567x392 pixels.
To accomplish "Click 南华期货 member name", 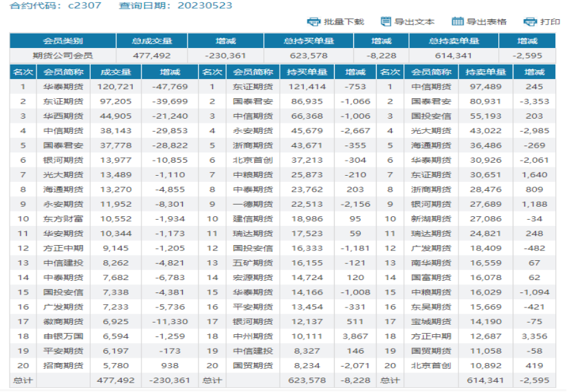I will pos(431,263).
